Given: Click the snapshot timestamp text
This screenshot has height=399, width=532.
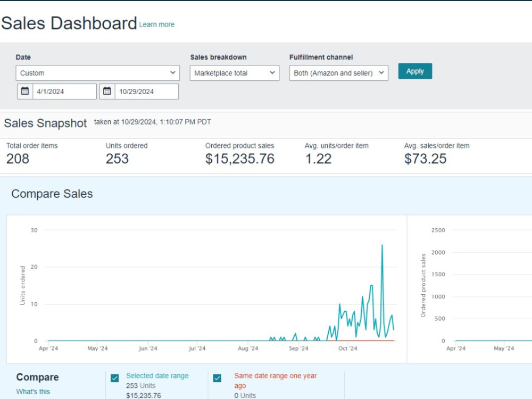Looking at the screenshot, I should [x=152, y=122].
